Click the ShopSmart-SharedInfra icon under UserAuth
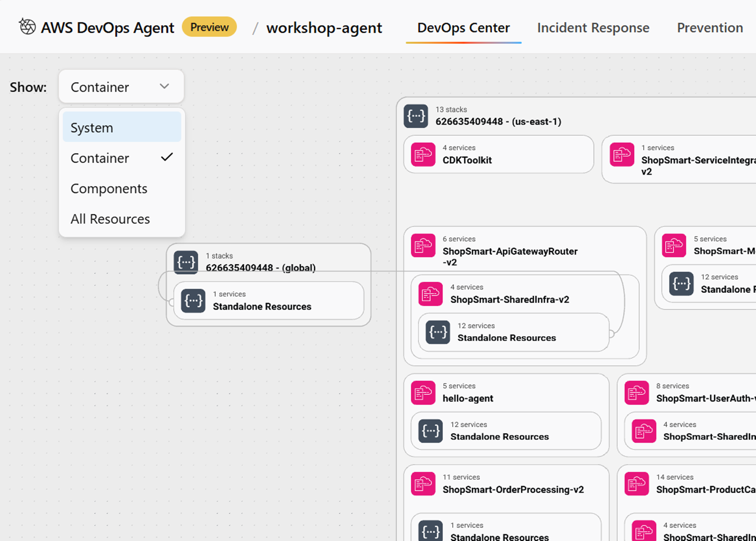The image size is (756, 541). coord(644,431)
